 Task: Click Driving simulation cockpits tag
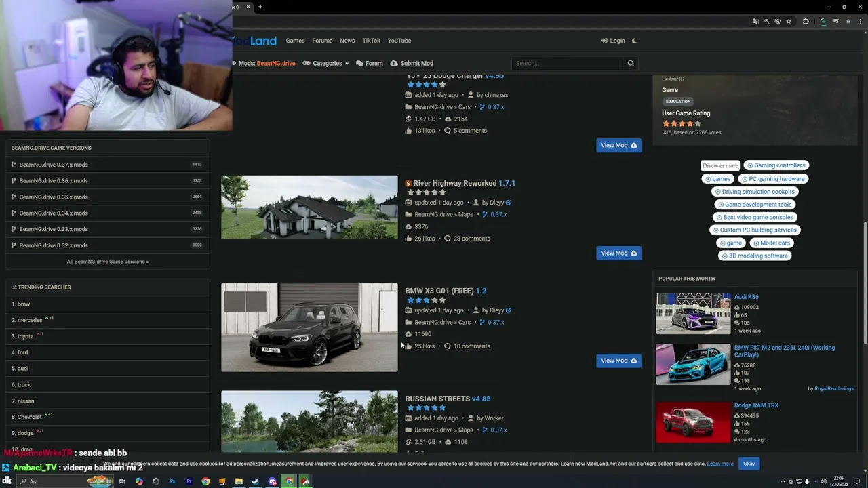pos(754,192)
